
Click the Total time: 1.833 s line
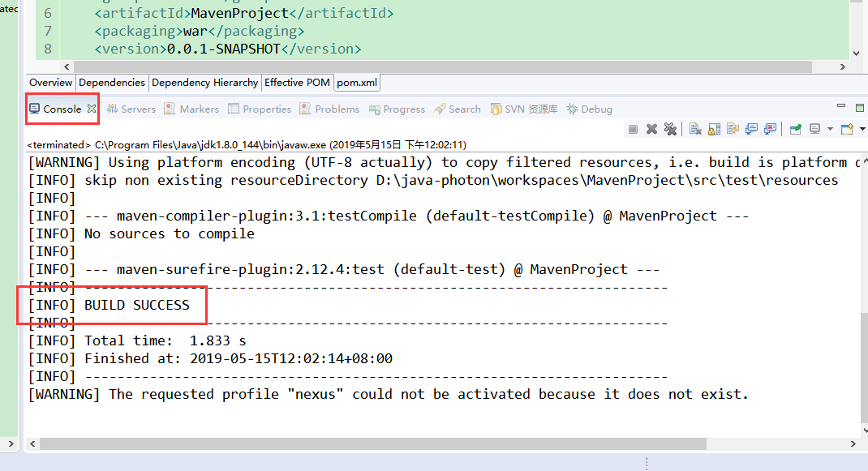[x=137, y=341]
